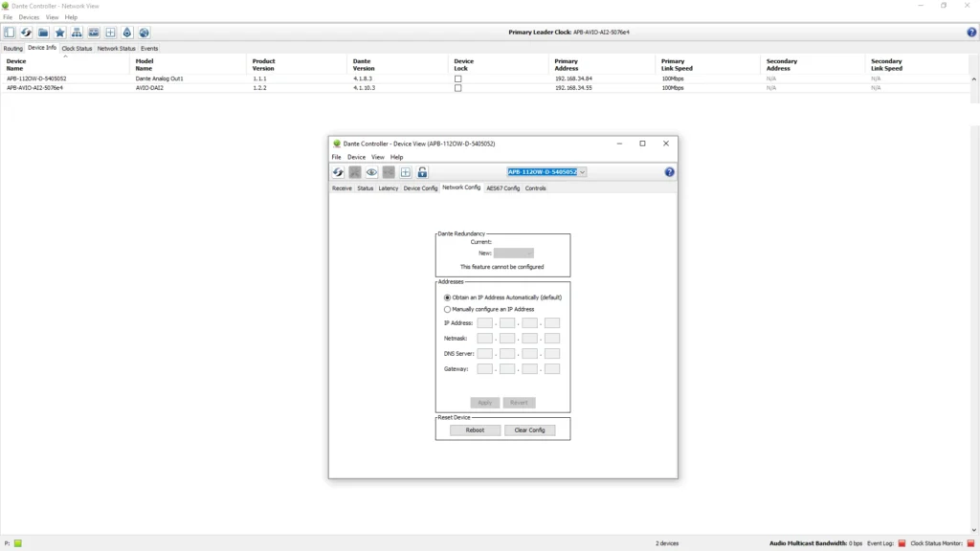The image size is (980, 551).
Task: Click the red Clock Status Monitor indicator
Action: (970, 543)
